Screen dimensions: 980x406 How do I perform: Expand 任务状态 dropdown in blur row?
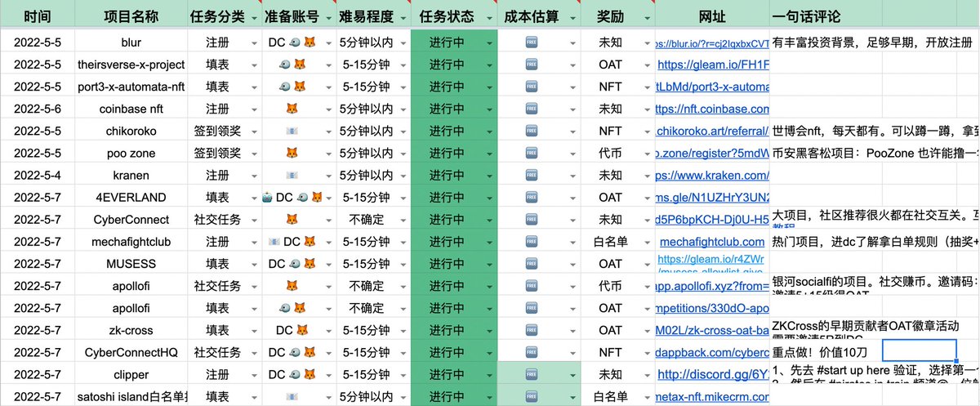[488, 42]
